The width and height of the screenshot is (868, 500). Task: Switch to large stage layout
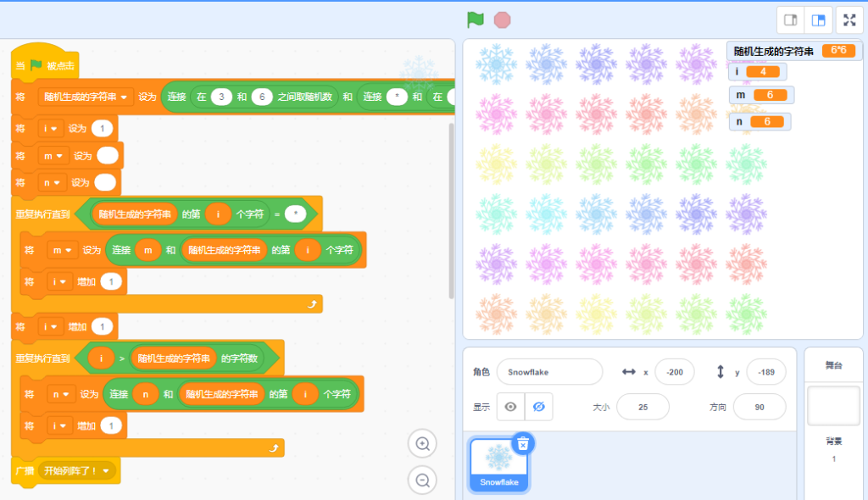coord(818,20)
